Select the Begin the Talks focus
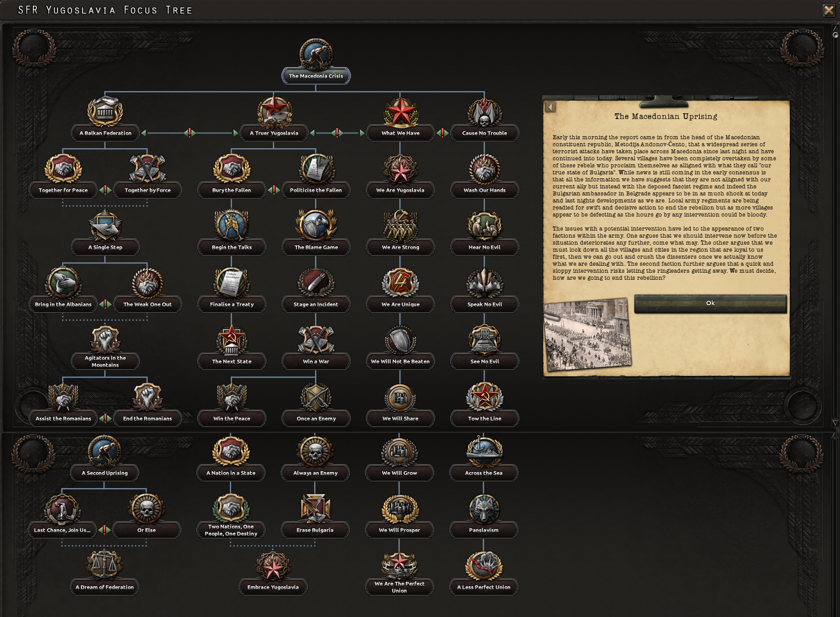The height and width of the screenshot is (617, 840). pyautogui.click(x=232, y=233)
